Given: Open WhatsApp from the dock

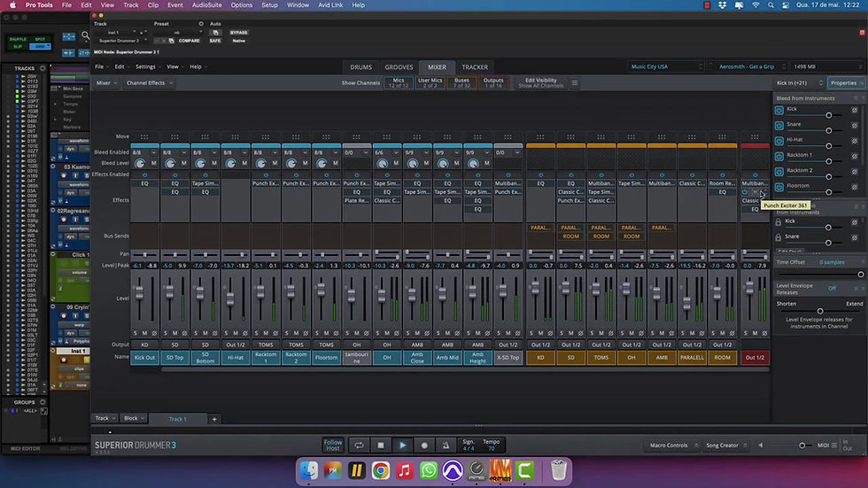Looking at the screenshot, I should tap(428, 471).
